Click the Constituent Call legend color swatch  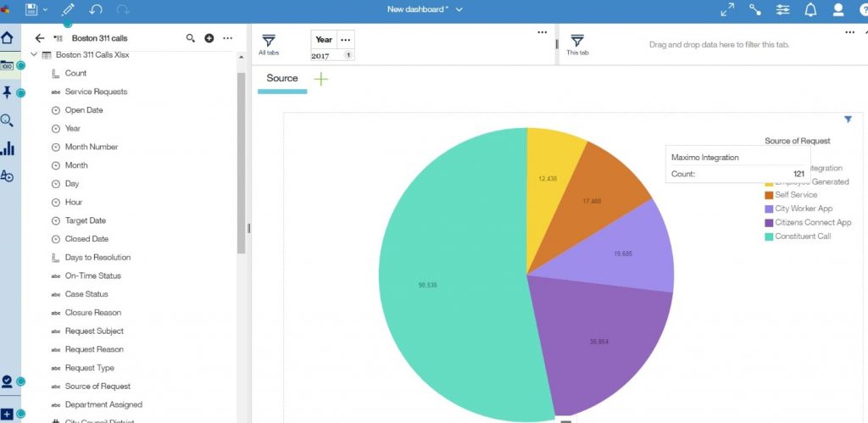coord(769,237)
